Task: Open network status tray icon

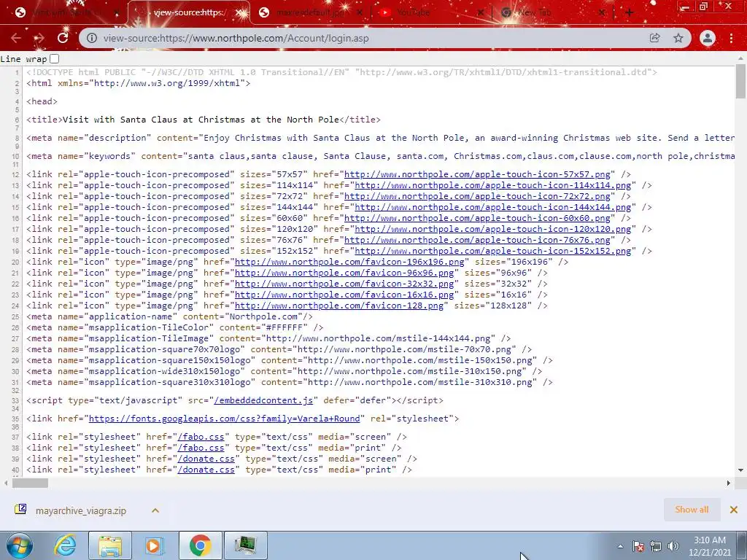Action: click(x=656, y=546)
